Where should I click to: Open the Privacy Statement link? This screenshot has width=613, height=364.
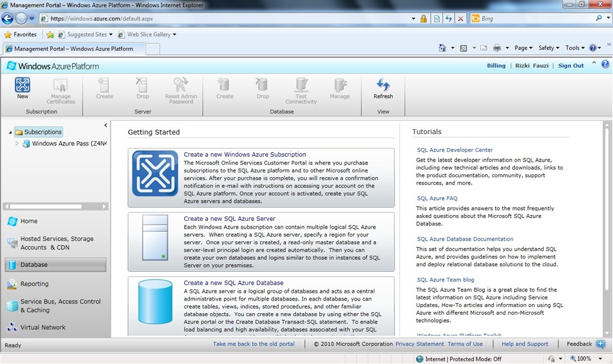click(420, 344)
